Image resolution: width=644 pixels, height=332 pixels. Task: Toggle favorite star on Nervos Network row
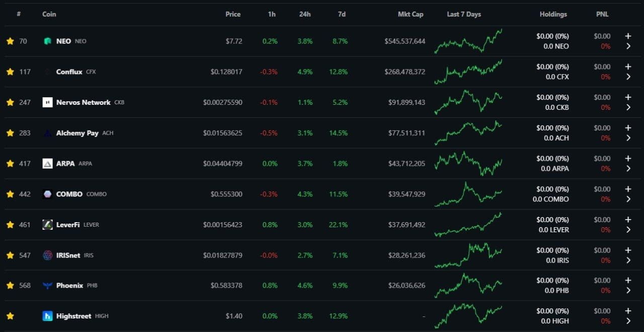(x=10, y=102)
